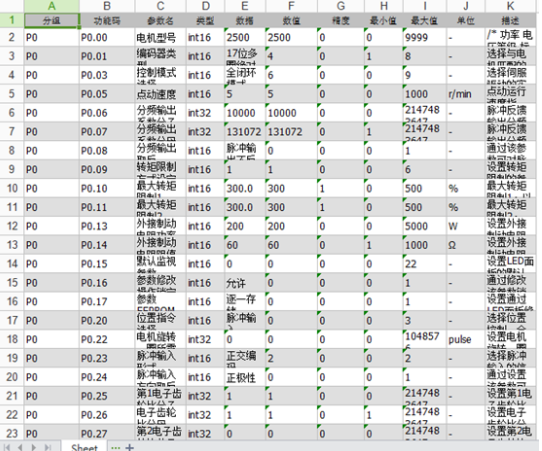This screenshot has height=451, width=542.
Task: Select column G header
Action: [340, 6]
